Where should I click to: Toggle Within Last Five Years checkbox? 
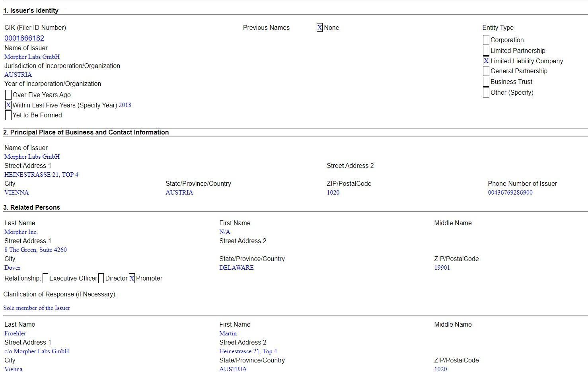(x=8, y=105)
